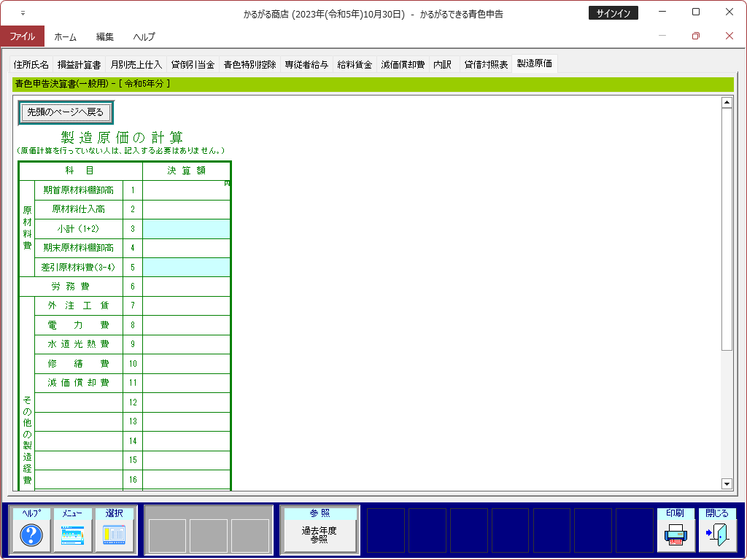Click the 減価償却費 amount field in row 11

186,383
